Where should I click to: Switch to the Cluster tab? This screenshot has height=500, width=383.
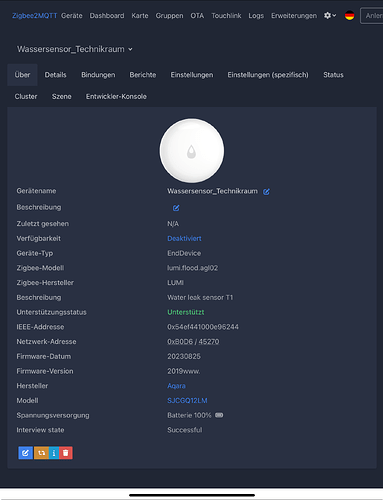pyautogui.click(x=26, y=97)
